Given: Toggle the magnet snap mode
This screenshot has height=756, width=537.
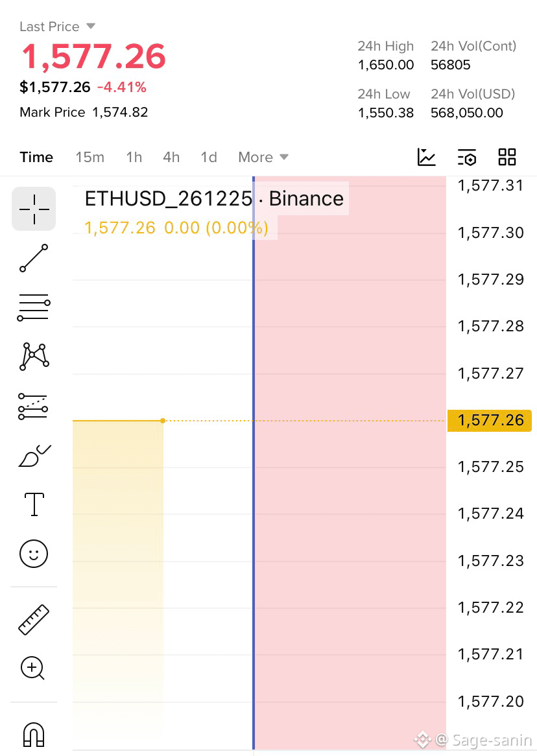Looking at the screenshot, I should click(34, 735).
